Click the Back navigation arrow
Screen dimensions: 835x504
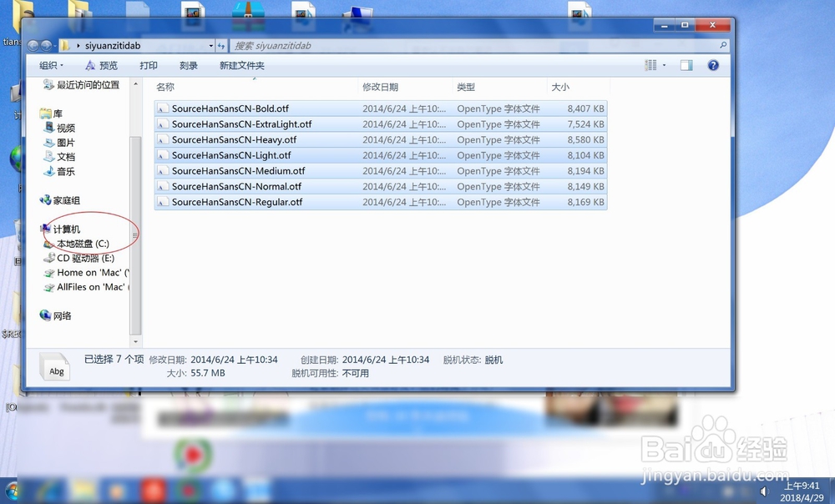(33, 46)
